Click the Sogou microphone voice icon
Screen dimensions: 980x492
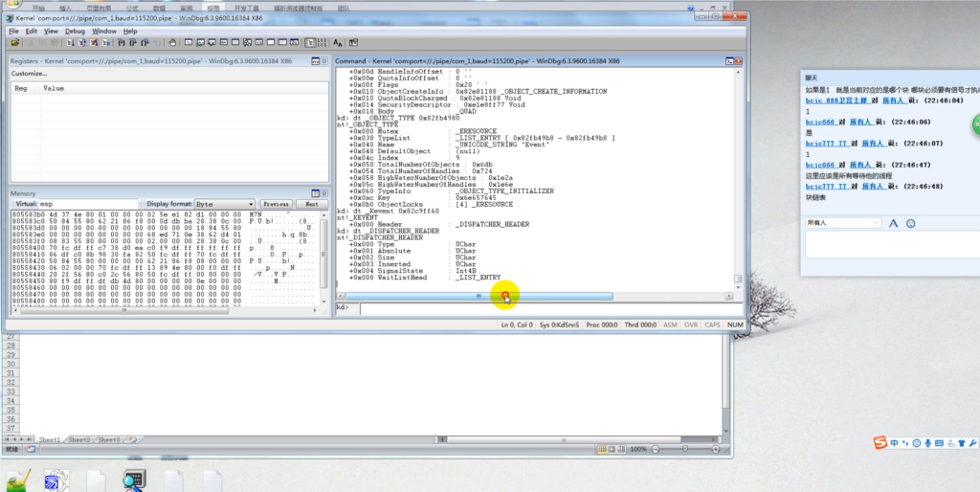click(x=928, y=442)
